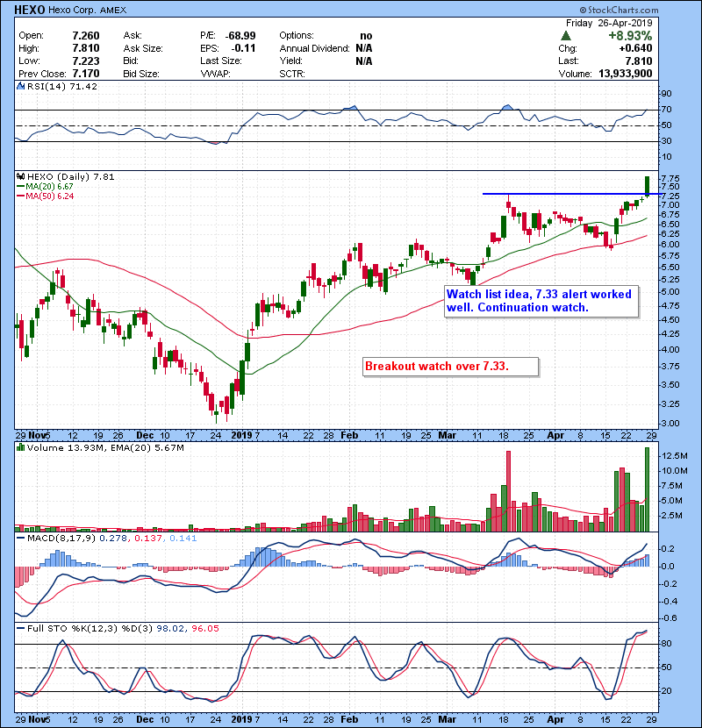Viewport: 702px width, 728px height.
Task: Click the RSI(14) line icon
Action: [x=20, y=86]
